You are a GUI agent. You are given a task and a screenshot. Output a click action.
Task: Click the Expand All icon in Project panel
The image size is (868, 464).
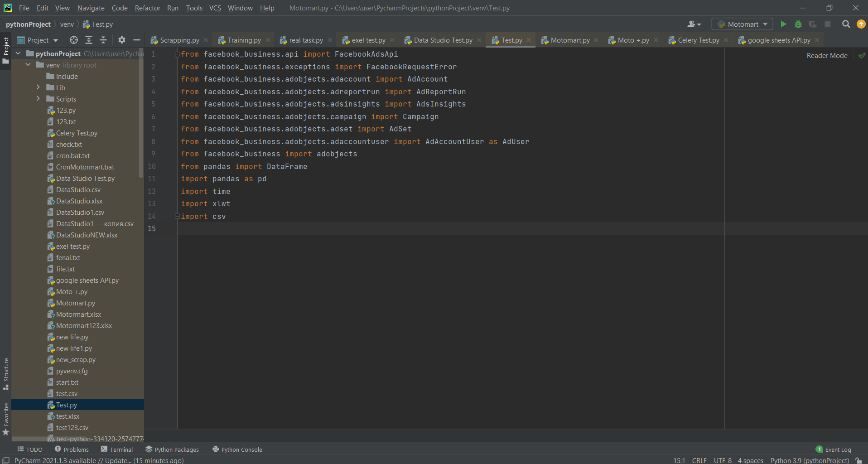pyautogui.click(x=89, y=40)
